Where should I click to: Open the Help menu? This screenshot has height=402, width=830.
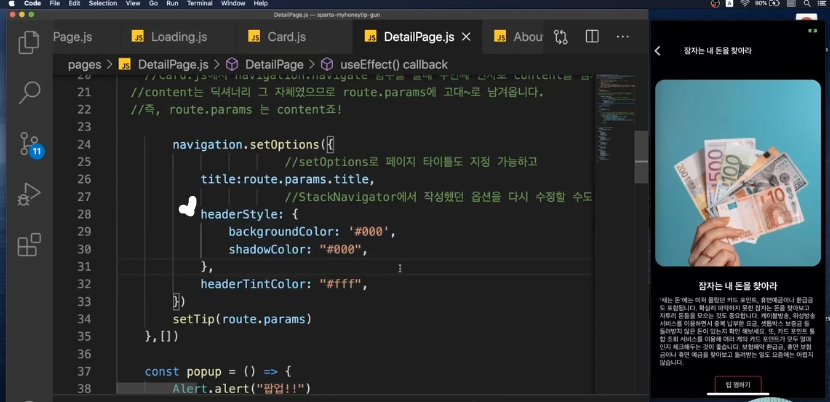pyautogui.click(x=260, y=3)
